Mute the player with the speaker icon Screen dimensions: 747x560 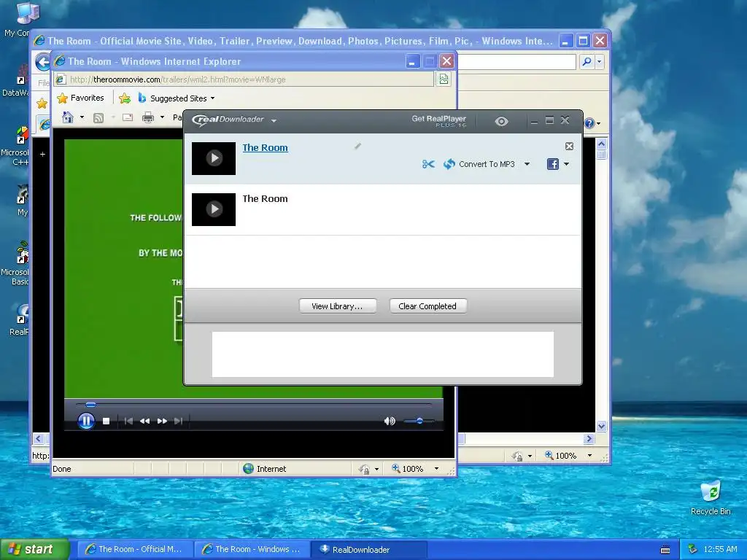[x=390, y=421]
